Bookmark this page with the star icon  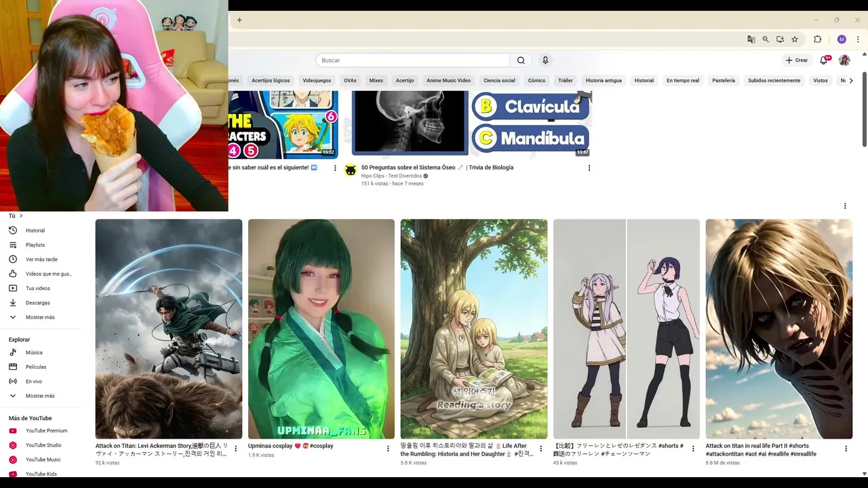tap(795, 39)
